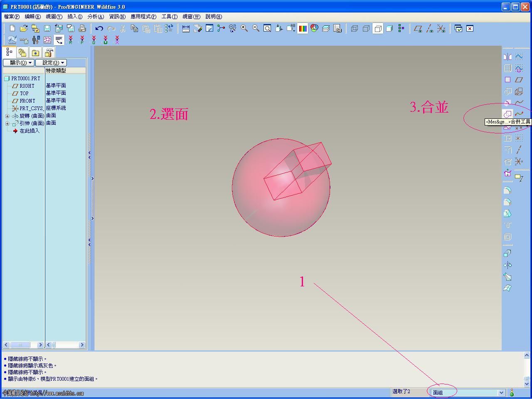The width and height of the screenshot is (532, 399).
Task: Select the Revolve tool icon
Action: [x=507, y=265]
